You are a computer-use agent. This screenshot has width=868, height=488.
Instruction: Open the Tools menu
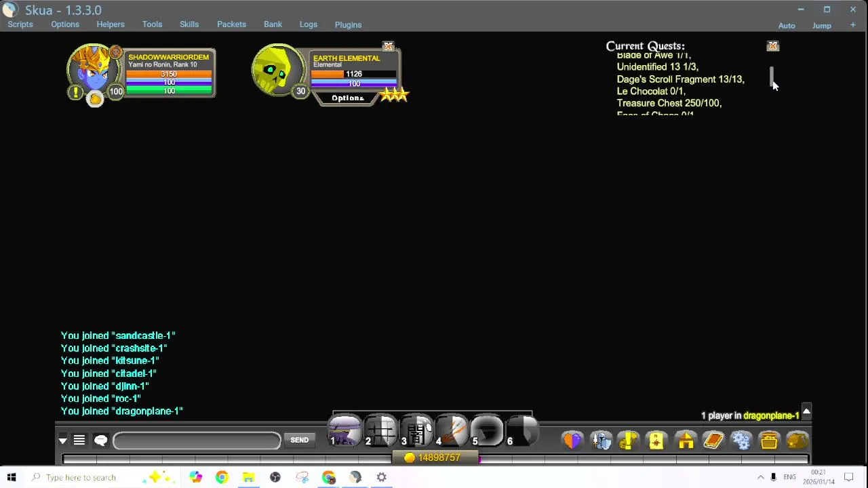[152, 24]
